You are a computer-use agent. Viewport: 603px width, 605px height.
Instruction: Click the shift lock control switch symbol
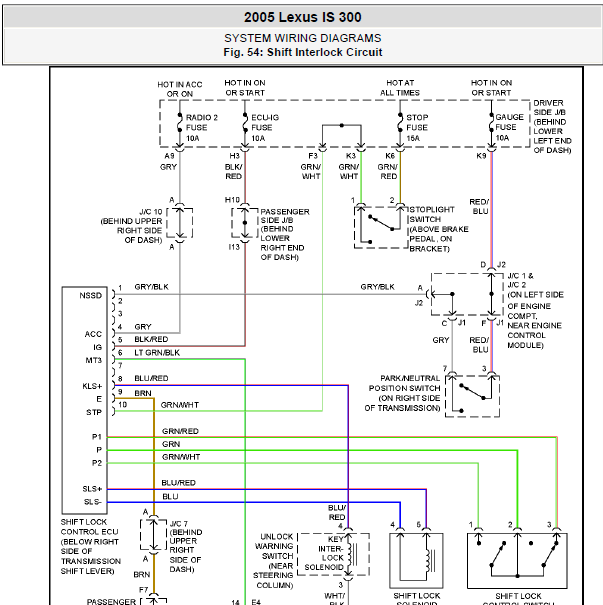(x=517, y=561)
